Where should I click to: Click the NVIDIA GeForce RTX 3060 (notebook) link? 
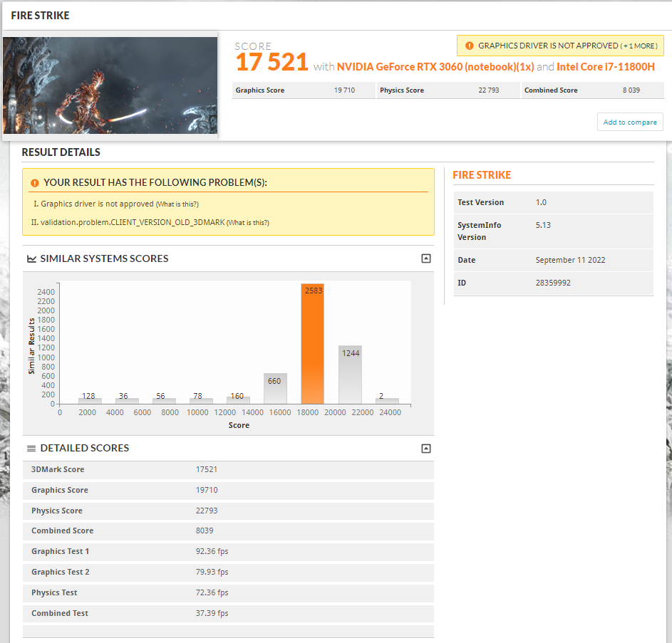[435, 67]
